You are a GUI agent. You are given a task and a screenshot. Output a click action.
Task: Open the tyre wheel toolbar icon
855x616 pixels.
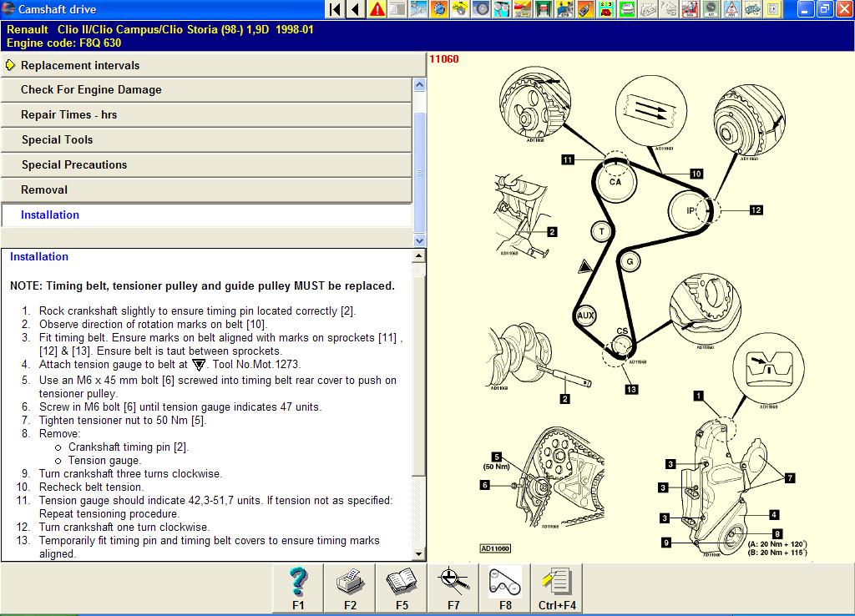(481, 9)
